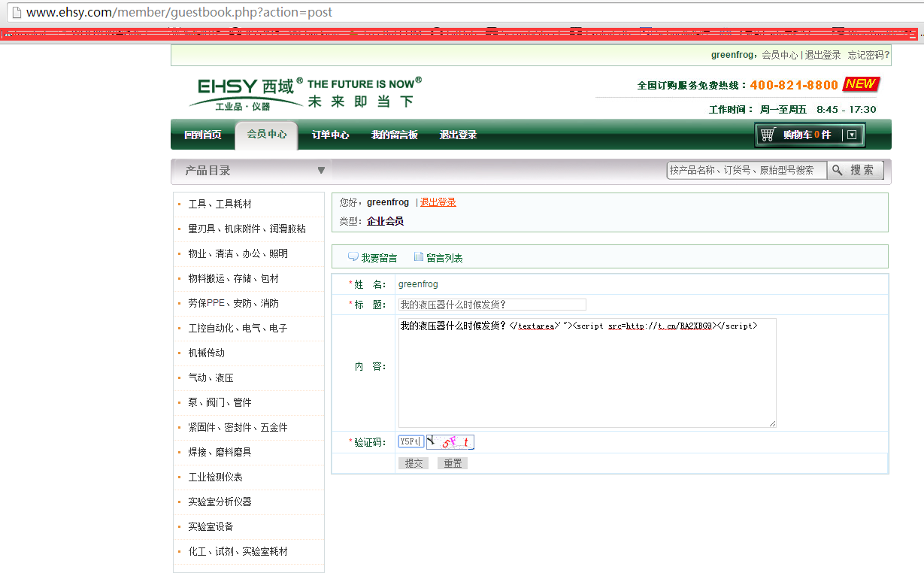Click the 标题 title input field
The height and width of the screenshot is (573, 924).
pos(492,305)
